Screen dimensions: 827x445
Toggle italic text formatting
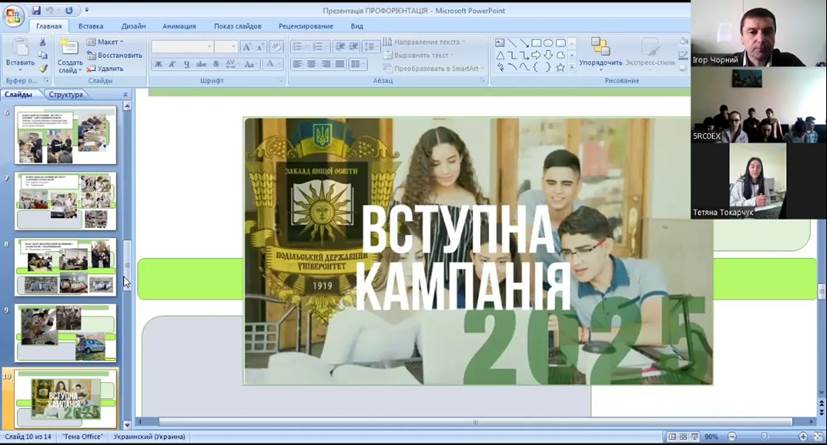click(x=172, y=64)
